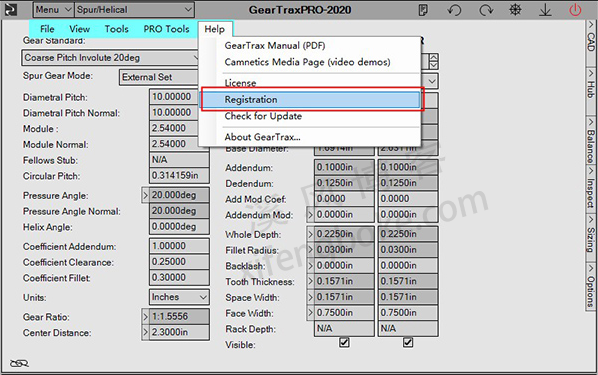Open the Tools menu
The height and width of the screenshot is (375, 598).
pos(116,29)
